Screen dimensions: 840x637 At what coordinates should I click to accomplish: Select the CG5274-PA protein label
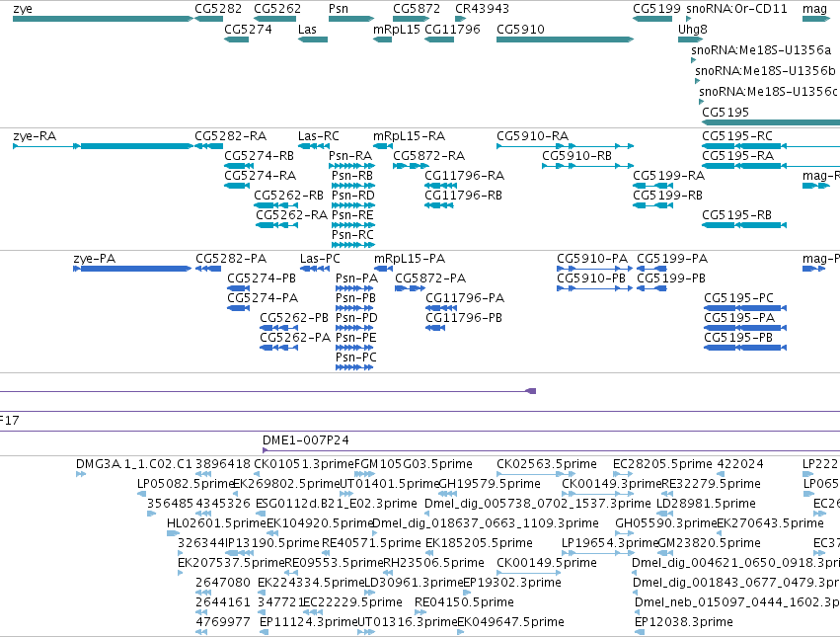(263, 297)
